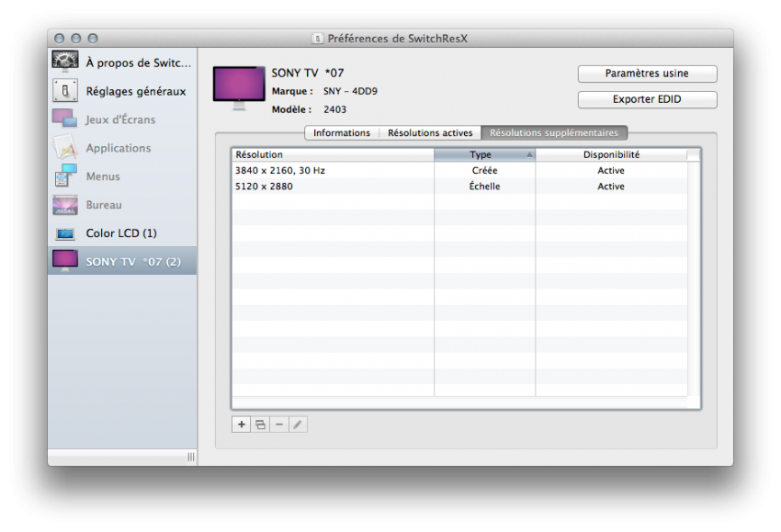The width and height of the screenshot is (781, 532).
Task: Minimize the SwitchResX preferences window
Action: [75, 39]
